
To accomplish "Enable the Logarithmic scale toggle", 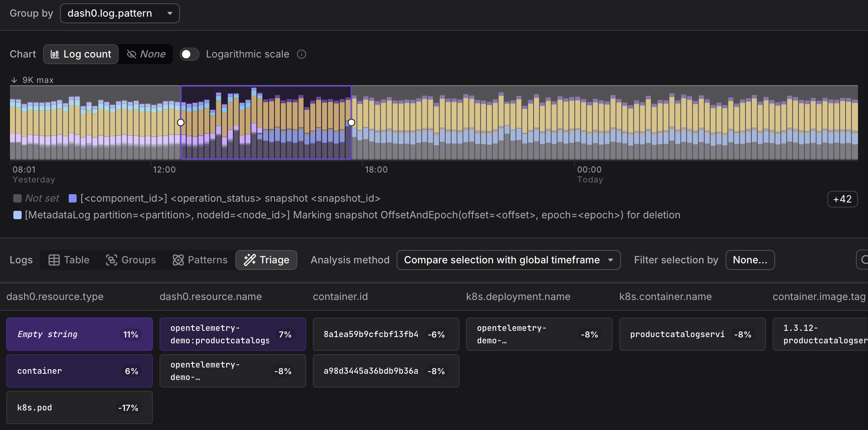I will coord(190,54).
